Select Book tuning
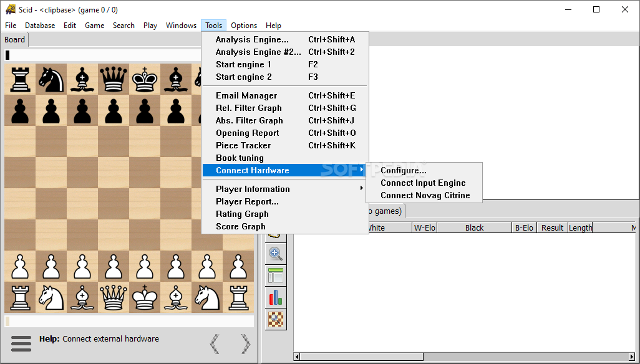Image resolution: width=640 pixels, height=364 pixels. point(285,158)
